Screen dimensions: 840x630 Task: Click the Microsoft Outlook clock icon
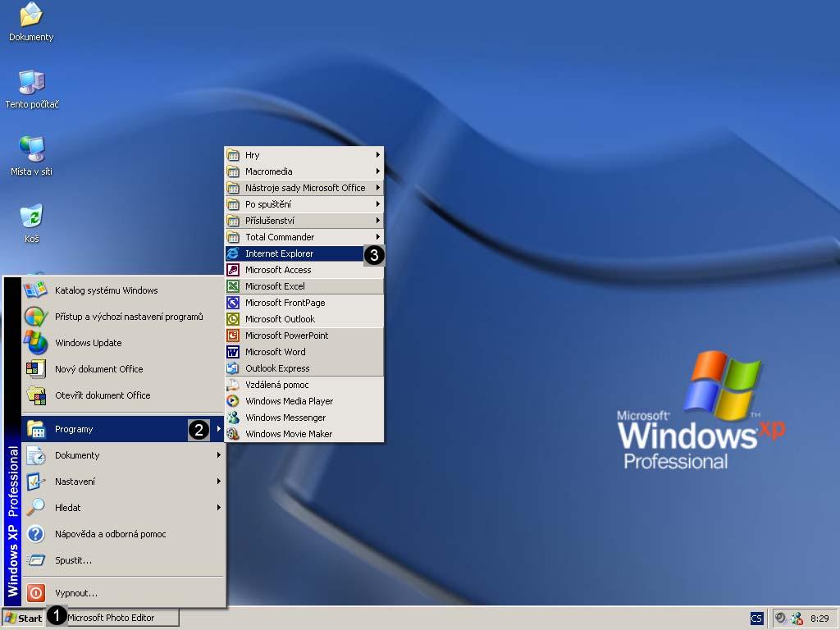click(x=233, y=319)
